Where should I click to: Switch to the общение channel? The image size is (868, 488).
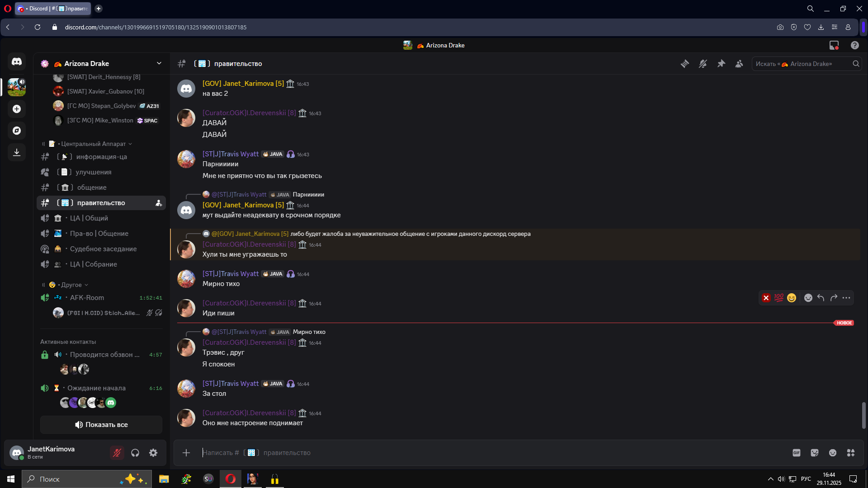click(101, 188)
